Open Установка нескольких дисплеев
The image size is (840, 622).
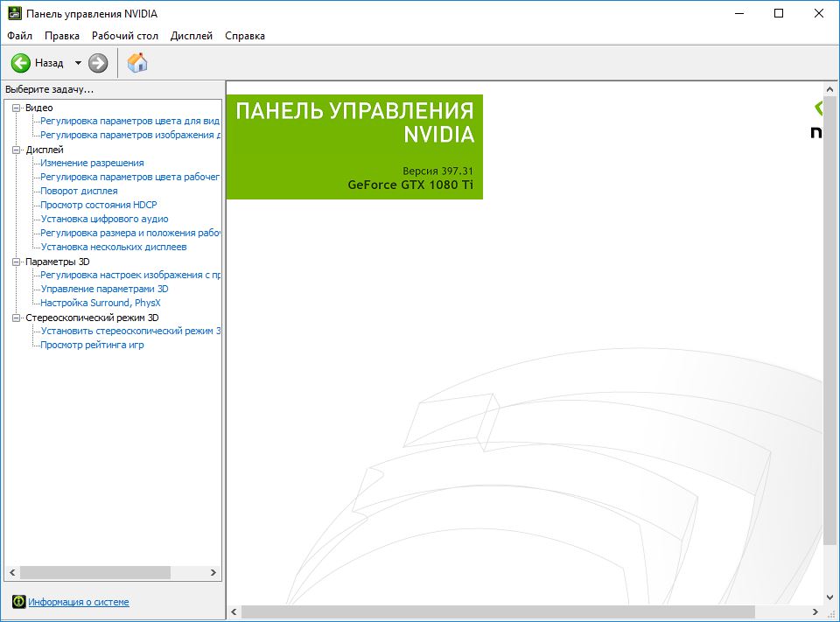click(114, 247)
